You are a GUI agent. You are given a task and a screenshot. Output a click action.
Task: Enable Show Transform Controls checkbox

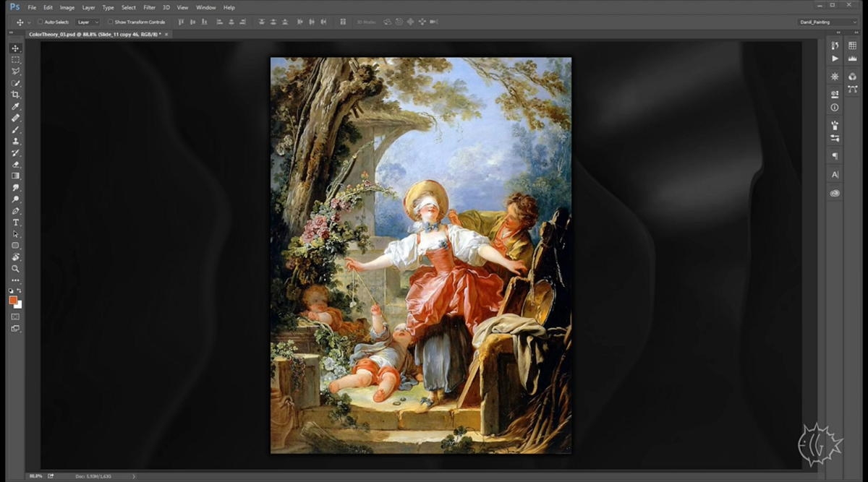coord(110,22)
